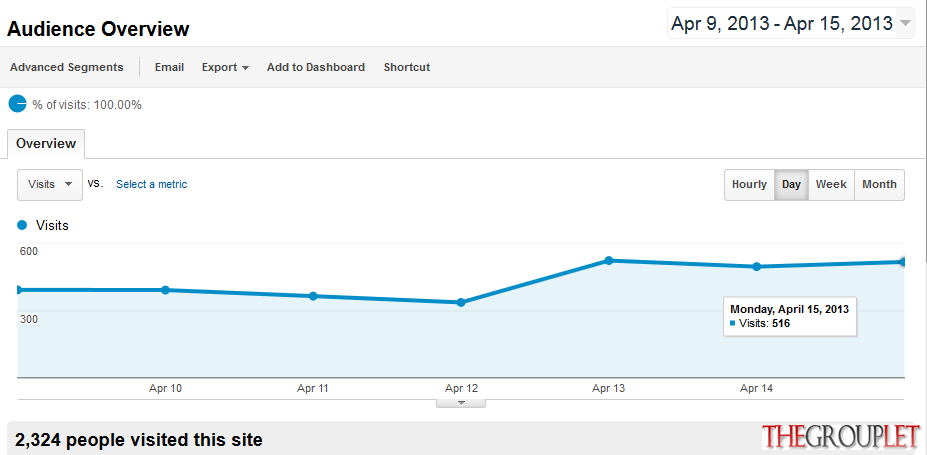The height and width of the screenshot is (455, 927).
Task: Click the Shortcut option
Action: coord(407,67)
